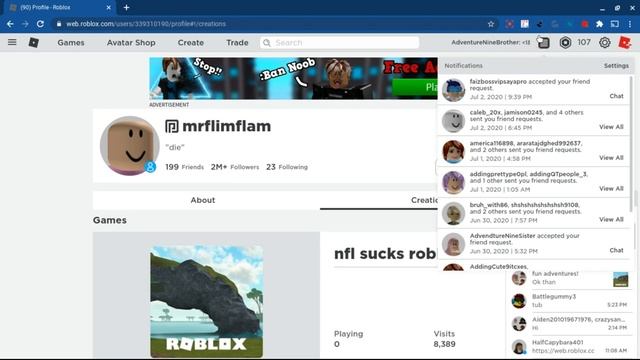View All for addingprettype0pl requests
This screenshot has height=360, width=640.
pos(611,189)
